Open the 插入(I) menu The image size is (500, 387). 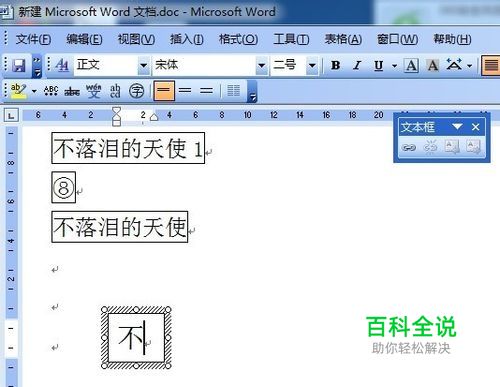(187, 39)
